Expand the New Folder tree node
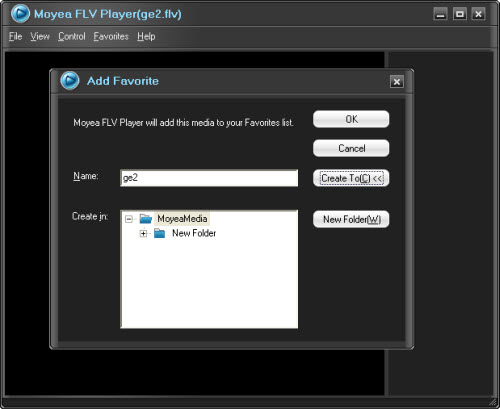Image resolution: width=500 pixels, height=409 pixels. coord(143,234)
